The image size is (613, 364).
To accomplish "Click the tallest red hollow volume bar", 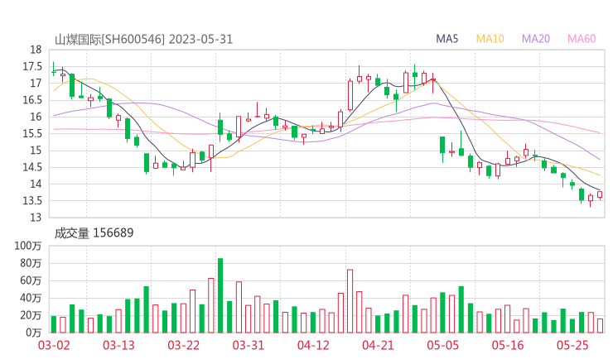I will click(x=350, y=301).
